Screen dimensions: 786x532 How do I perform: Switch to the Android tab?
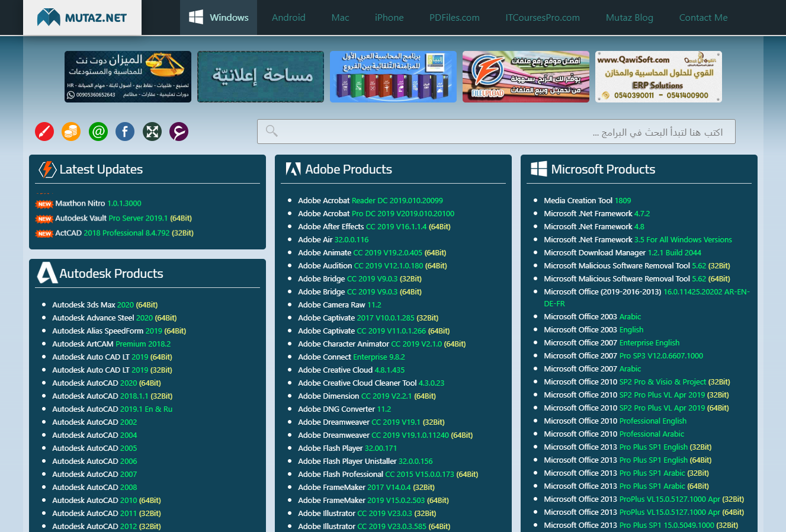(288, 18)
